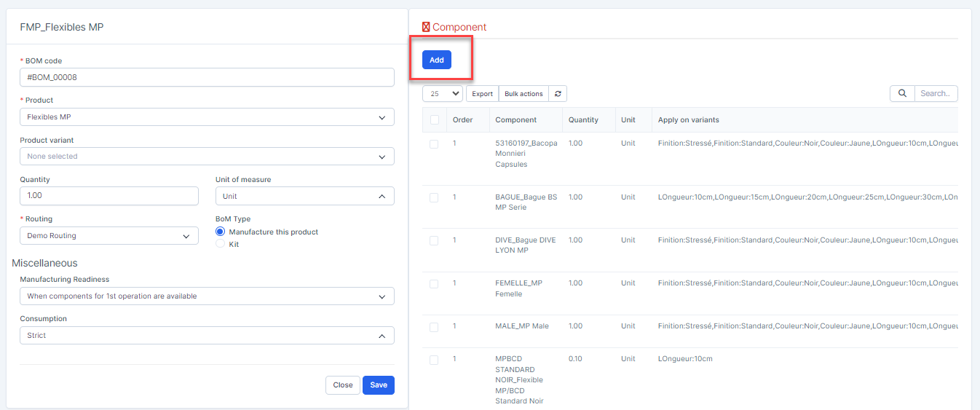Open the Routing dropdown

point(109,236)
